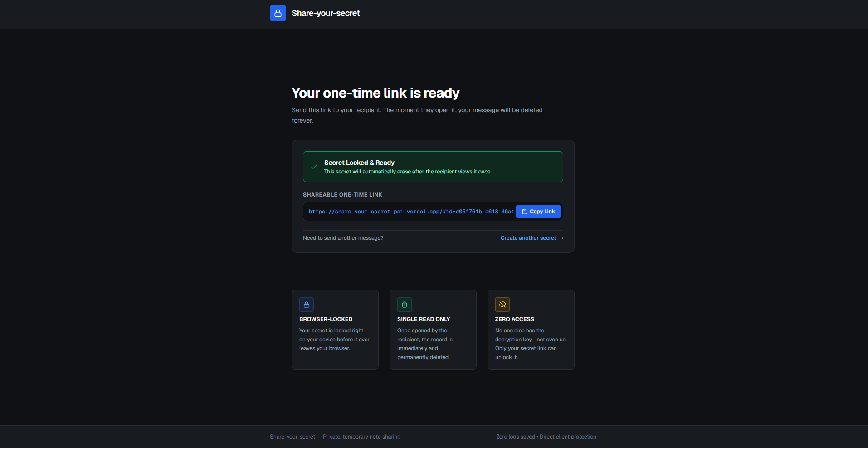The height and width of the screenshot is (449, 868).
Task: Open the Create another secret link
Action: 532,238
